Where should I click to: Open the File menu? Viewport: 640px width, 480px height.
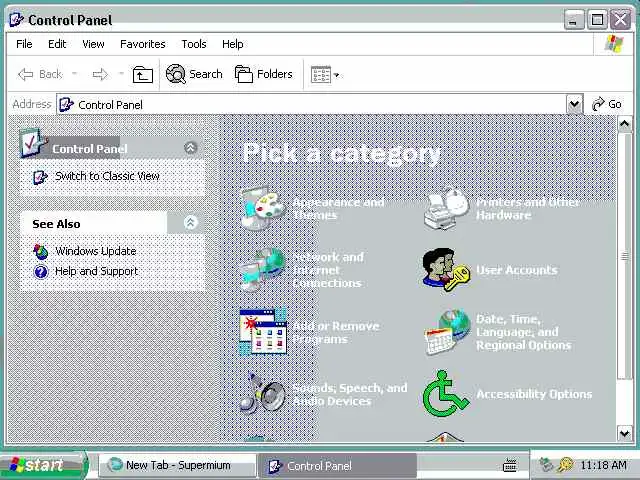click(x=24, y=44)
